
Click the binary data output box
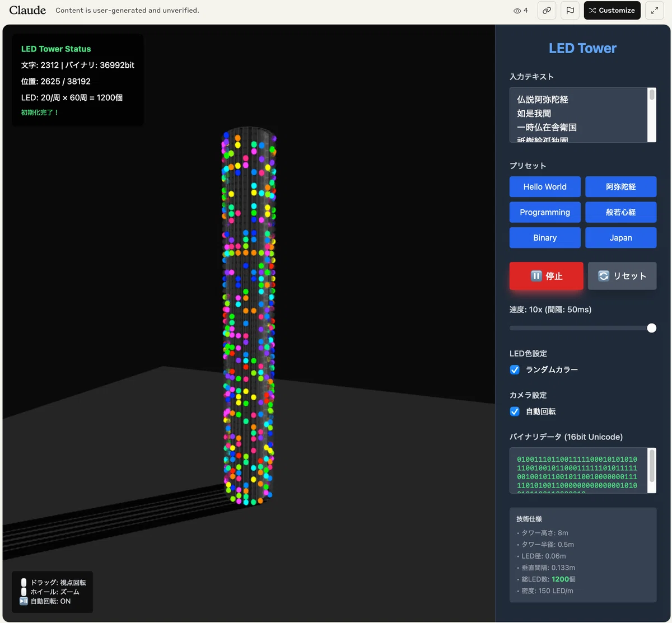coord(578,470)
